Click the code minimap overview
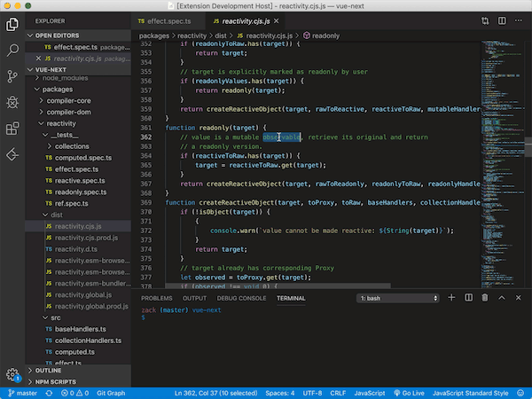 (502, 164)
